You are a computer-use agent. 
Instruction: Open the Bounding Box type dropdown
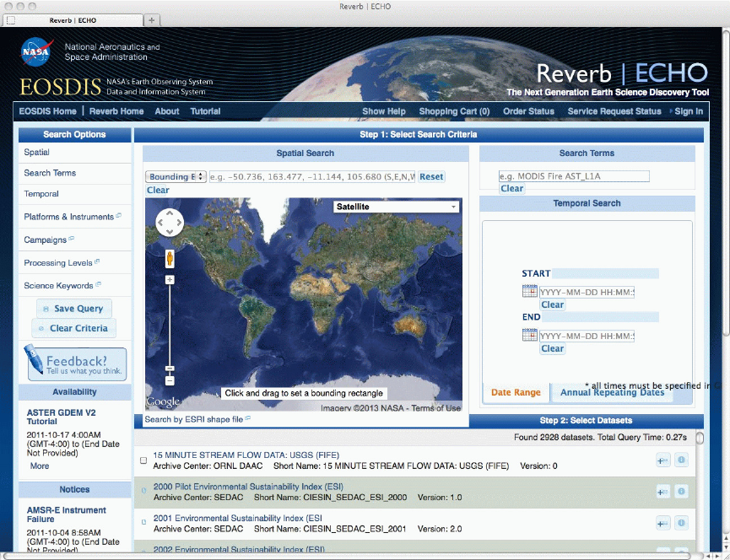click(176, 177)
